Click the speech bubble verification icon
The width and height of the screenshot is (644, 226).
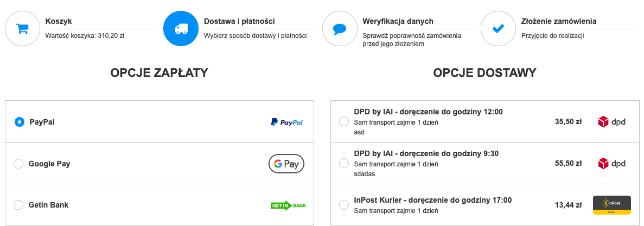coord(340,29)
